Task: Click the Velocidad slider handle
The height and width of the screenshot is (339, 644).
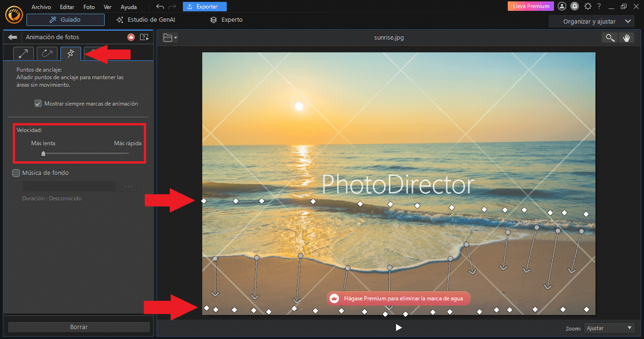Action: pos(43,153)
